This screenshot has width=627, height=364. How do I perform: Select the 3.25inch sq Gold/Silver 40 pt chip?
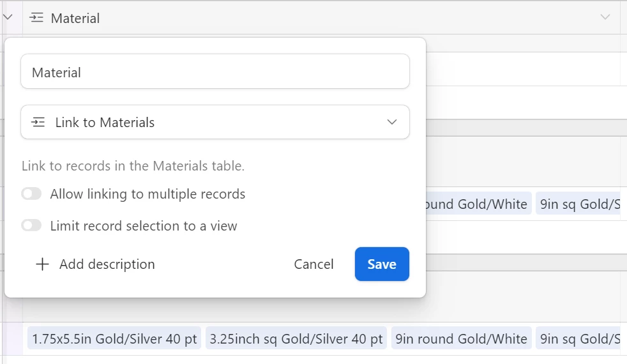(296, 339)
